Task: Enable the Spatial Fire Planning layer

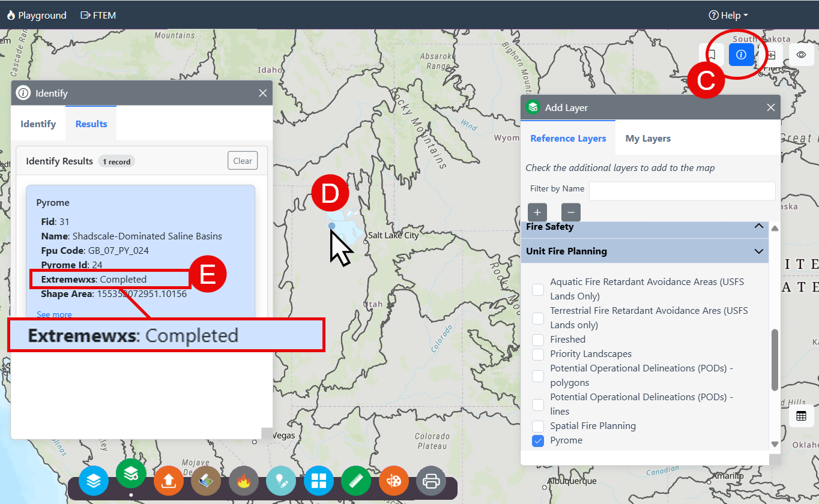Action: (x=538, y=426)
